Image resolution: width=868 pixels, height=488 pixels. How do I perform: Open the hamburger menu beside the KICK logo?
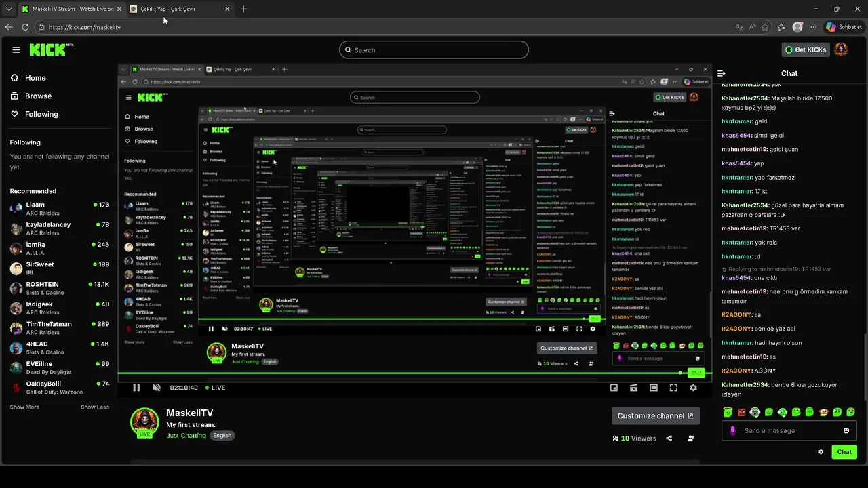pos(16,49)
